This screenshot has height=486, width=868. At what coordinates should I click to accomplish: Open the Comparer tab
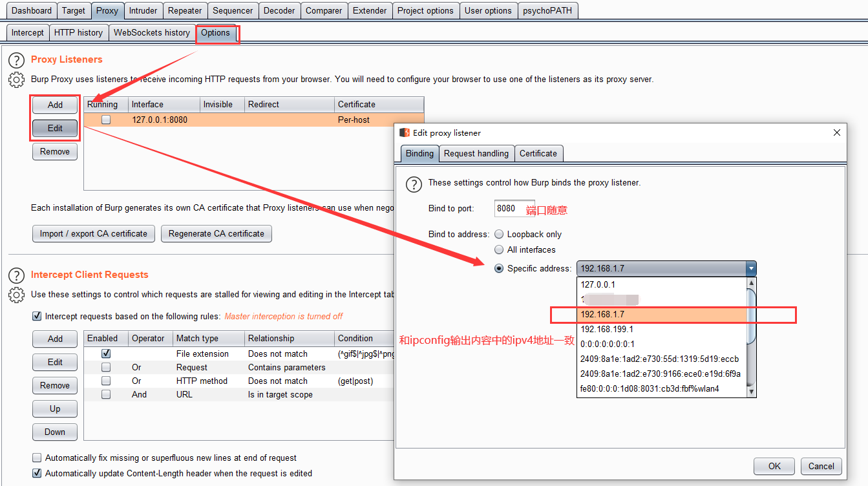point(324,10)
